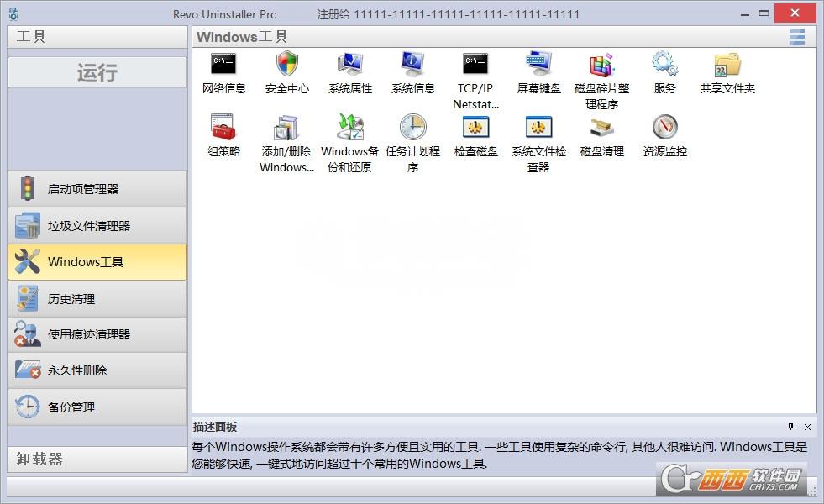Open the 磁盘清理 (Disk Cleanup) tool
Screen dimensions: 824x504
(601, 133)
